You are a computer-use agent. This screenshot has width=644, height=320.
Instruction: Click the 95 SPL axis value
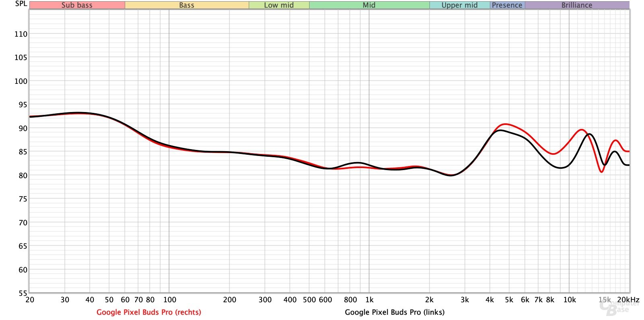click(23, 105)
